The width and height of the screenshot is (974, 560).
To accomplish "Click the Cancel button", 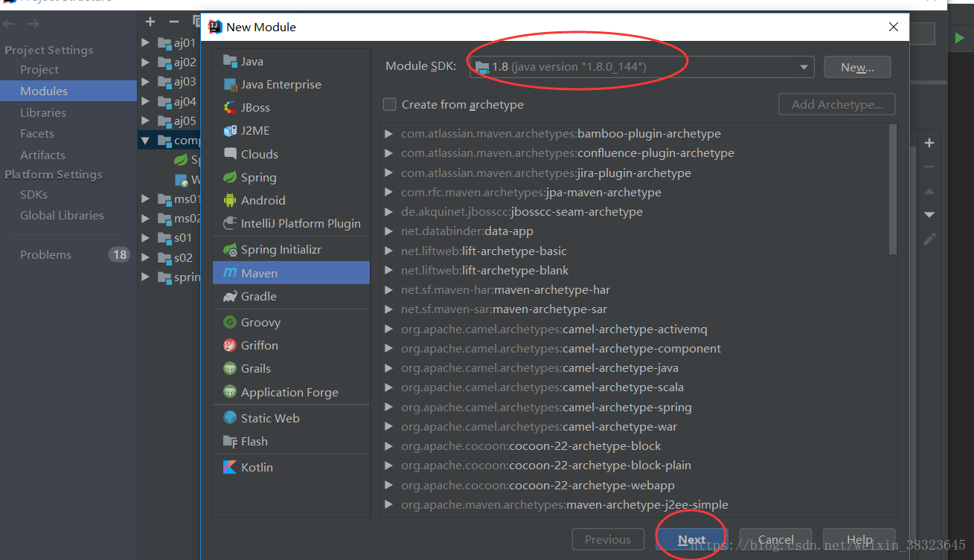I will point(776,540).
